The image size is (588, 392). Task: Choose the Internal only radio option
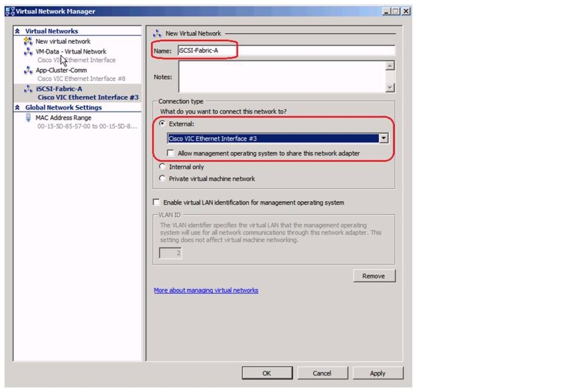click(162, 167)
